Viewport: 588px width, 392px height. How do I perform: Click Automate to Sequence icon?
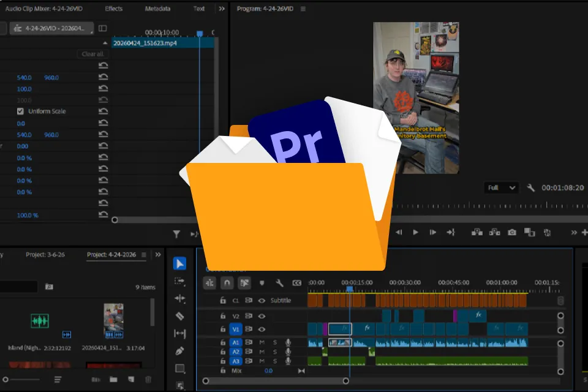[96, 380]
